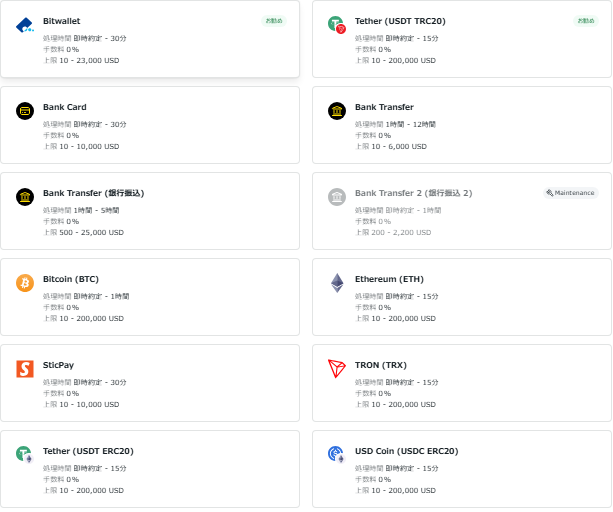Click Bitwallet fee 0% line

(x=61, y=50)
